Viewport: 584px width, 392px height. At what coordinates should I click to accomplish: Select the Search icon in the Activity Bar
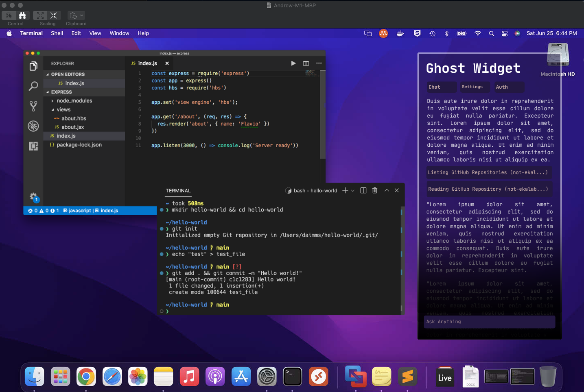coord(33,86)
